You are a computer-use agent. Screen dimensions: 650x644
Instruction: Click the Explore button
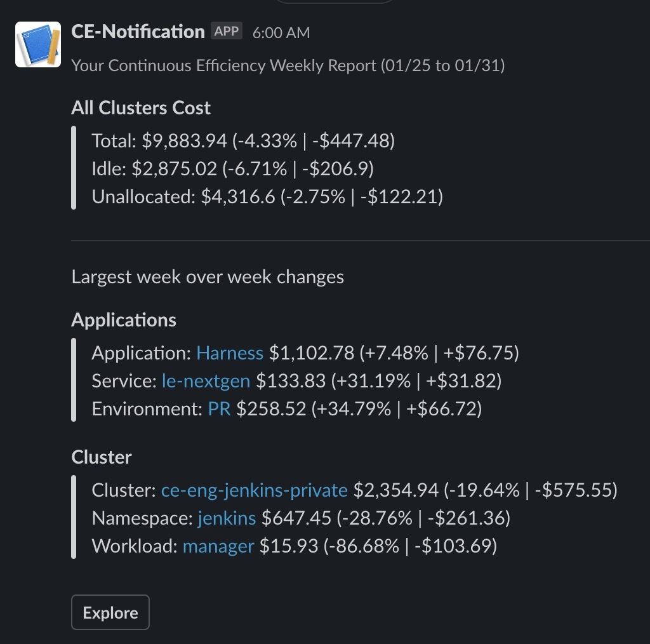pos(110,612)
